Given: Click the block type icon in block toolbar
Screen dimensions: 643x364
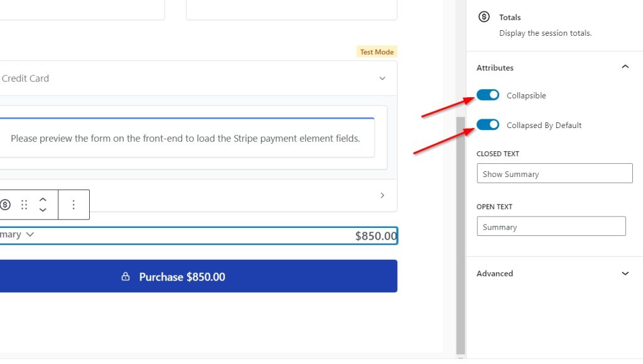Looking at the screenshot, I should (x=6, y=205).
